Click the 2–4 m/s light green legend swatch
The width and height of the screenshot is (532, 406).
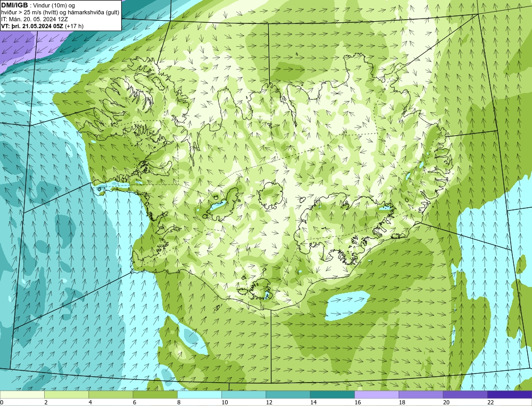[x=66, y=394]
